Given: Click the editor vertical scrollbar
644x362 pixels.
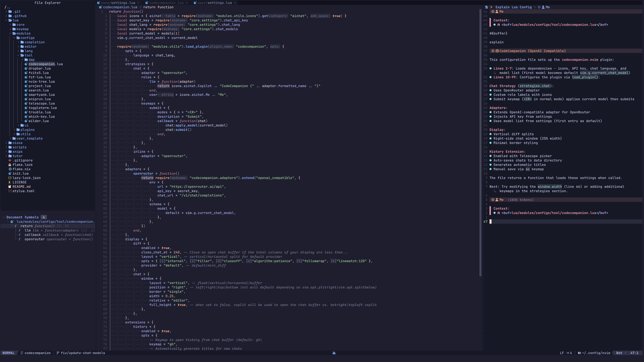Looking at the screenshot, I should click(x=480, y=142).
